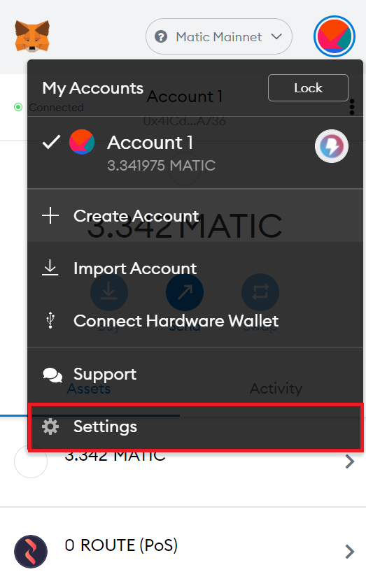Click the lightning badge beside Account 1
The image size is (366, 588).
(x=332, y=146)
